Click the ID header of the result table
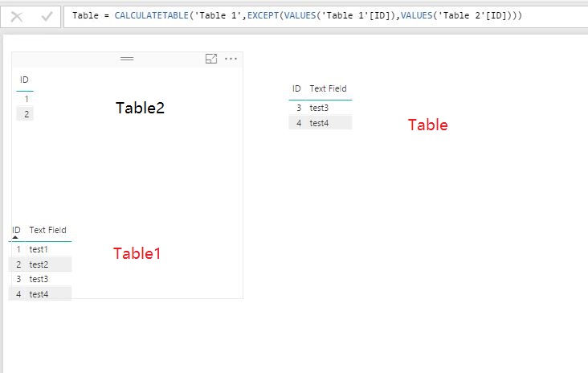The height and width of the screenshot is (373, 588). (296, 88)
